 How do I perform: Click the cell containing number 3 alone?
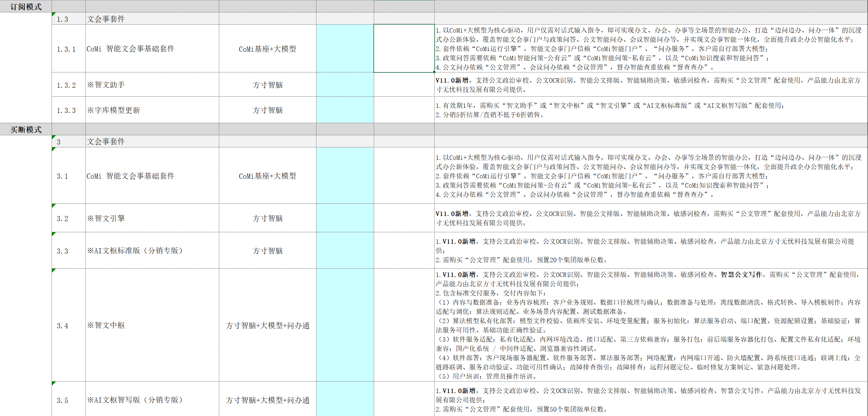pyautogui.click(x=69, y=141)
